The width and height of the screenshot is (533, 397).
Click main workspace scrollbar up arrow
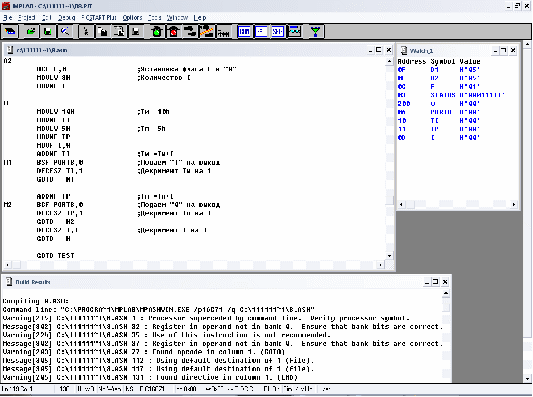[527, 44]
